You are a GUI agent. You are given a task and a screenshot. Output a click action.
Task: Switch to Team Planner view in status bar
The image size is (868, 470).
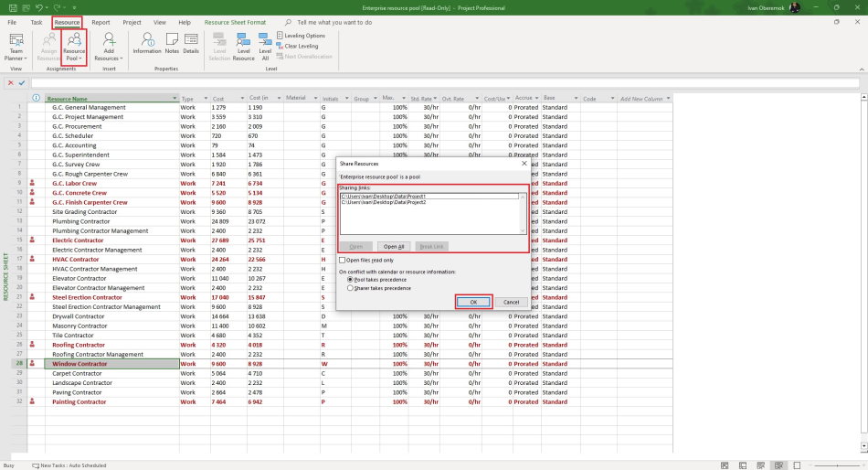(760, 465)
